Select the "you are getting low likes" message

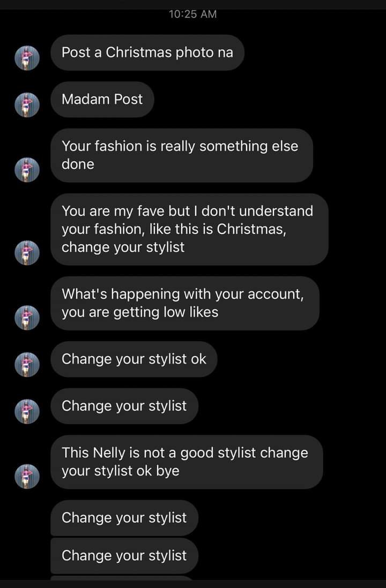tap(184, 303)
